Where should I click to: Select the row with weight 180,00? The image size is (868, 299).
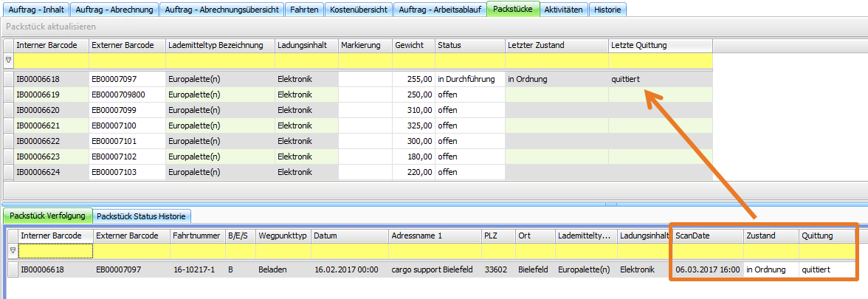pos(413,157)
